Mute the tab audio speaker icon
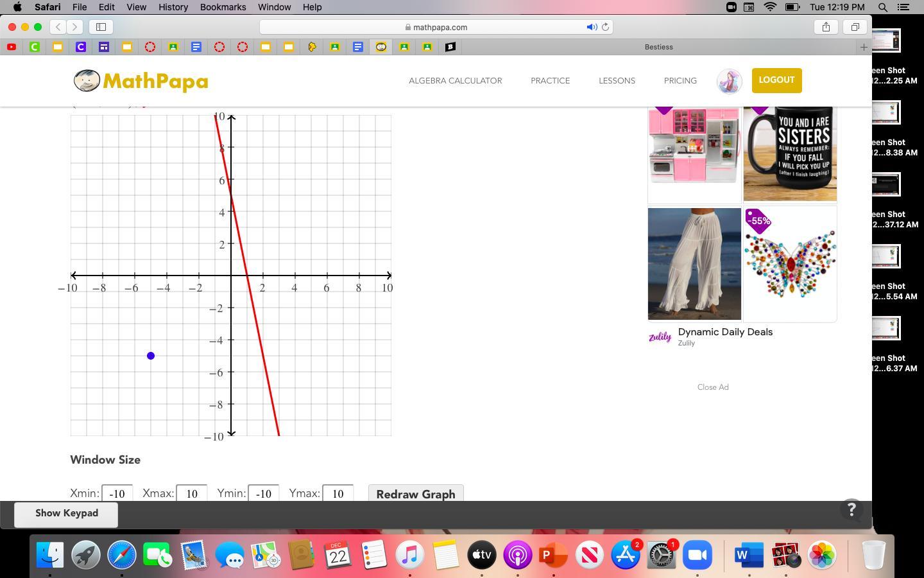 coord(591,27)
